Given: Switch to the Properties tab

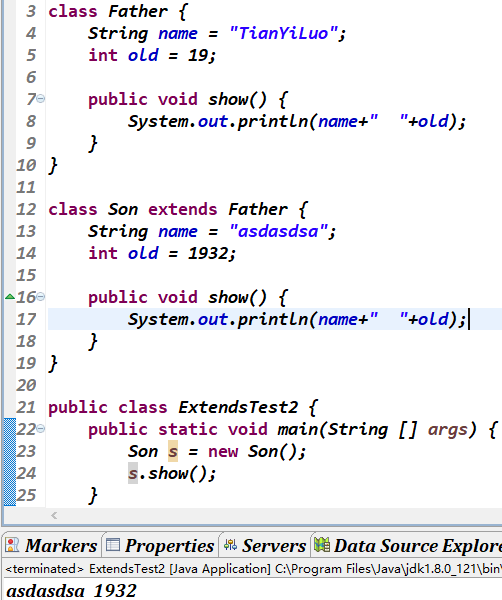Looking at the screenshot, I should 161,545.
